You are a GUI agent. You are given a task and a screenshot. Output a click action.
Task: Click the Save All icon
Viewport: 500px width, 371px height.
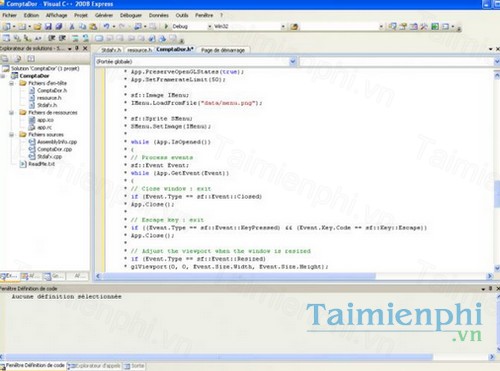coord(59,26)
